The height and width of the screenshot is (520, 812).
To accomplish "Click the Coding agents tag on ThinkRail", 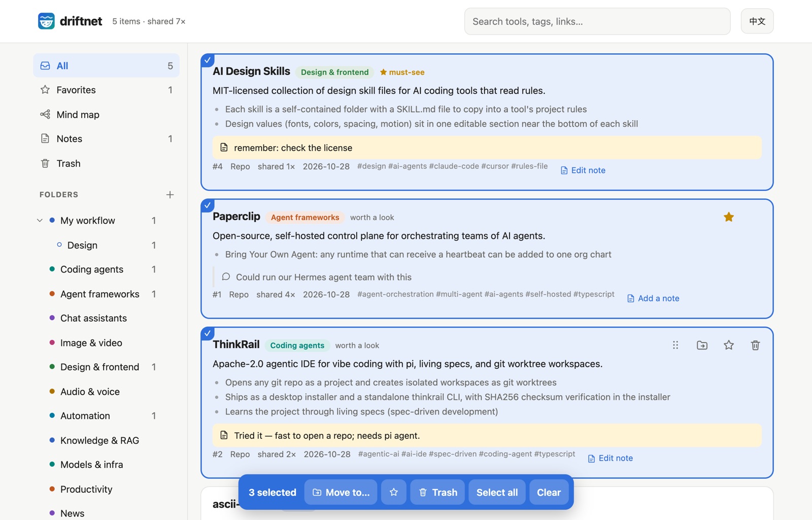I will coord(297,345).
